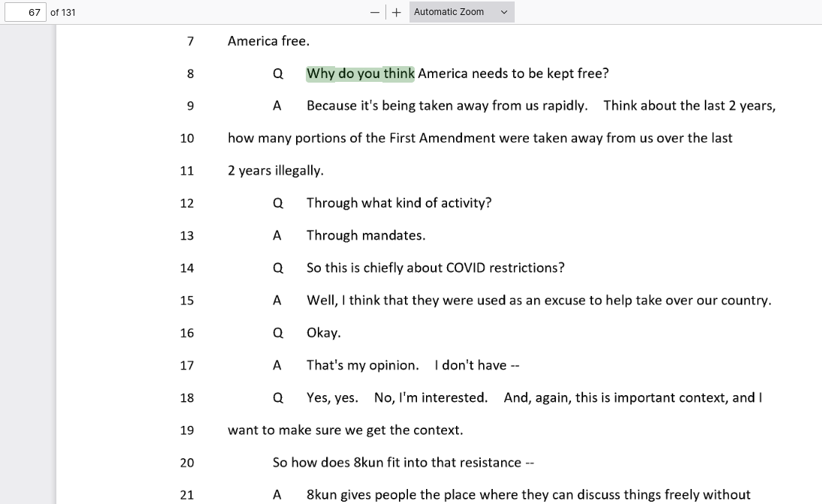Click the A marker on line 17
Screen dimensions: 822x504
coord(277,365)
